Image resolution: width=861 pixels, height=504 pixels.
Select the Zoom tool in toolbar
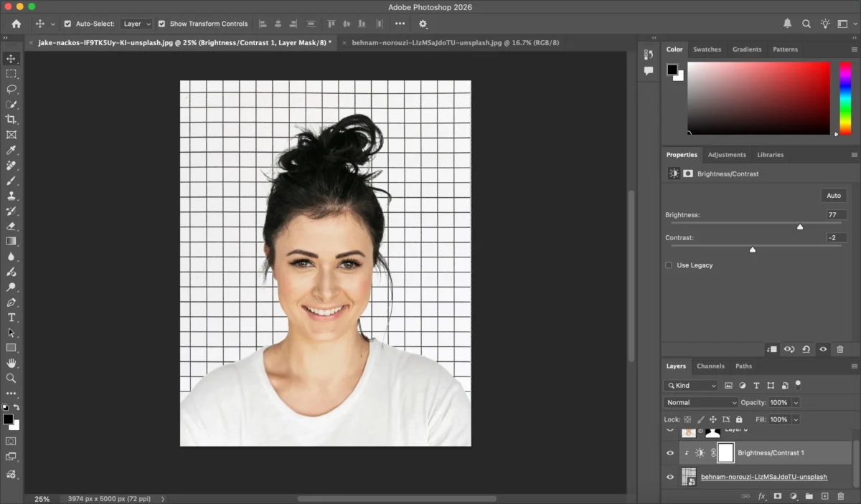11,378
